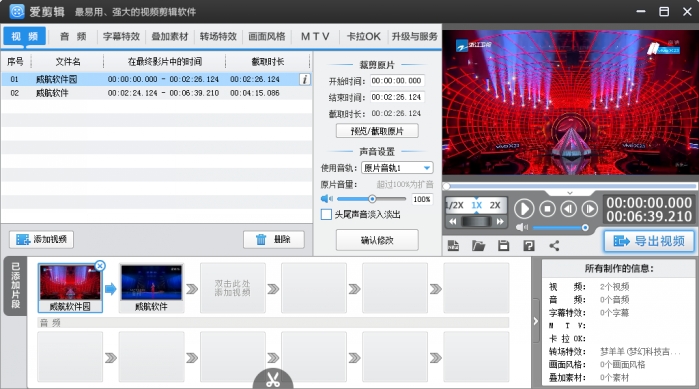Click the scissors cut icon at bottom

pos(273,379)
